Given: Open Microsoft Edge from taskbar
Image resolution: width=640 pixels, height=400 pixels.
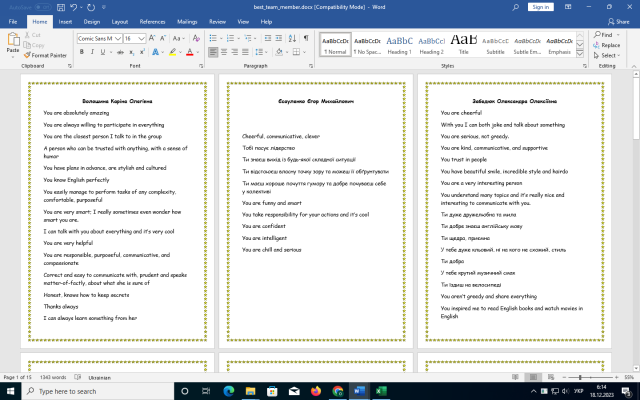Looking at the screenshot, I should [229, 391].
